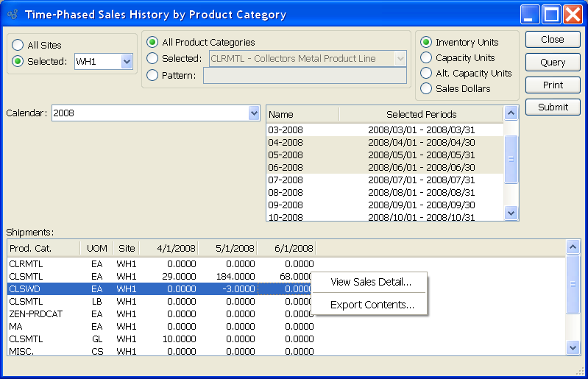The image size is (588, 379).
Task: Open the CLRMTL product category dropdown
Action: tap(400, 59)
